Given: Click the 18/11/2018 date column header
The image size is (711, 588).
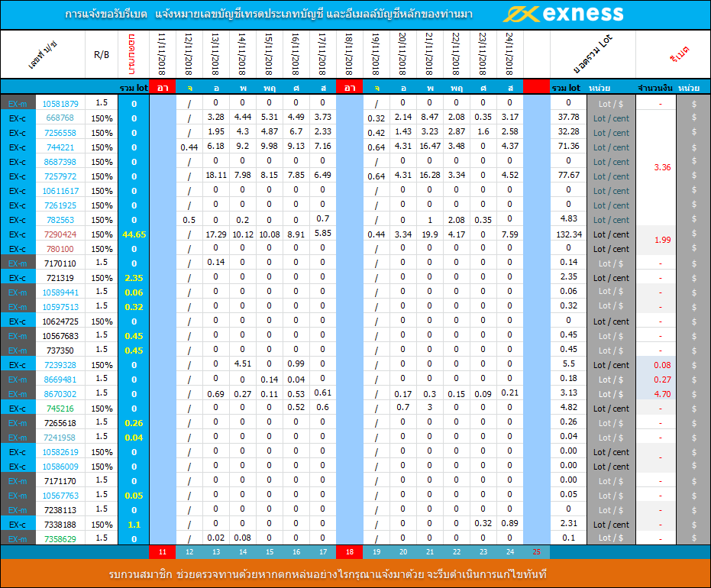Looking at the screenshot, I should pyautogui.click(x=349, y=54).
